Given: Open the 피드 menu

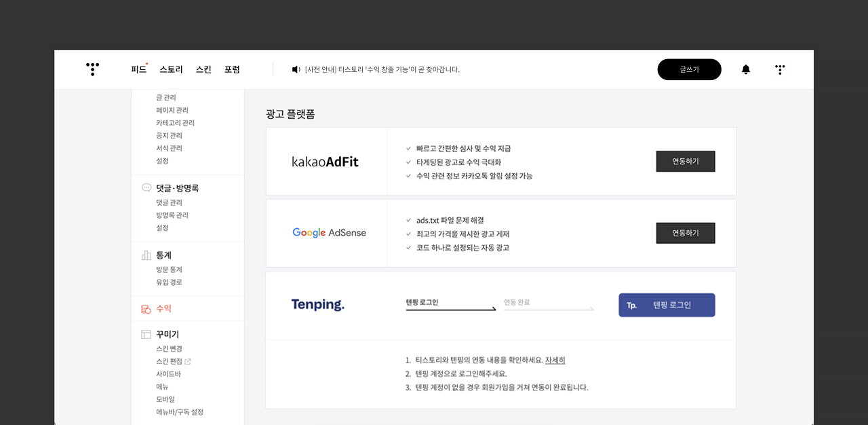Looking at the screenshot, I should pyautogui.click(x=139, y=69).
